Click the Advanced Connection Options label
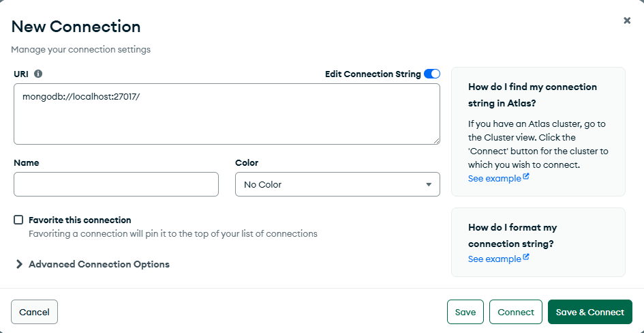644x333 pixels. click(x=99, y=264)
